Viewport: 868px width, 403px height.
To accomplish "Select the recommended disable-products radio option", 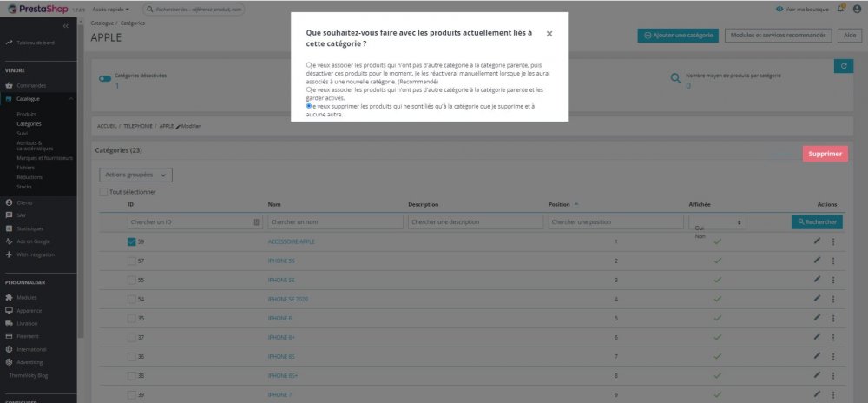I will (x=309, y=65).
